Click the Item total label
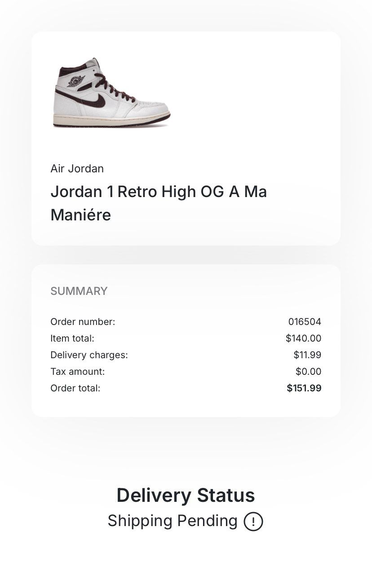This screenshot has width=372, height=588. tap(72, 338)
